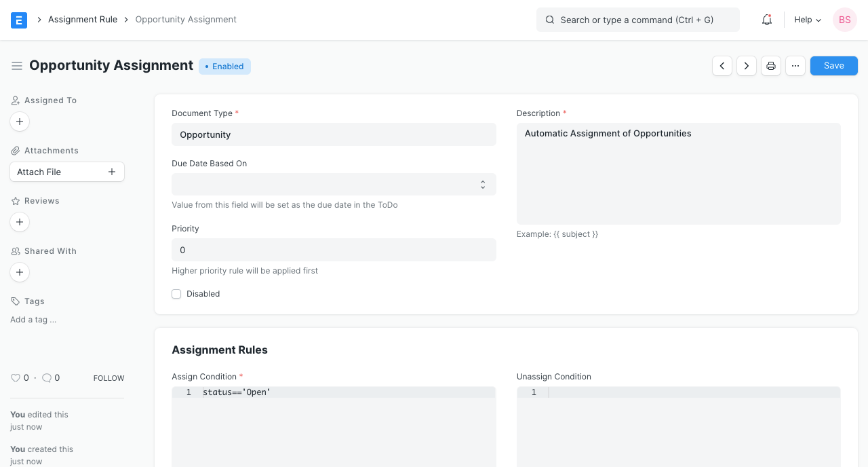Toggle the sidebar hamburger menu icon

point(17,66)
